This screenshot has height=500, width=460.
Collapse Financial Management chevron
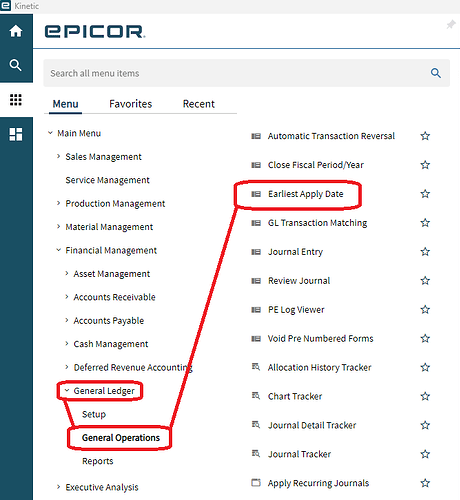click(x=58, y=250)
